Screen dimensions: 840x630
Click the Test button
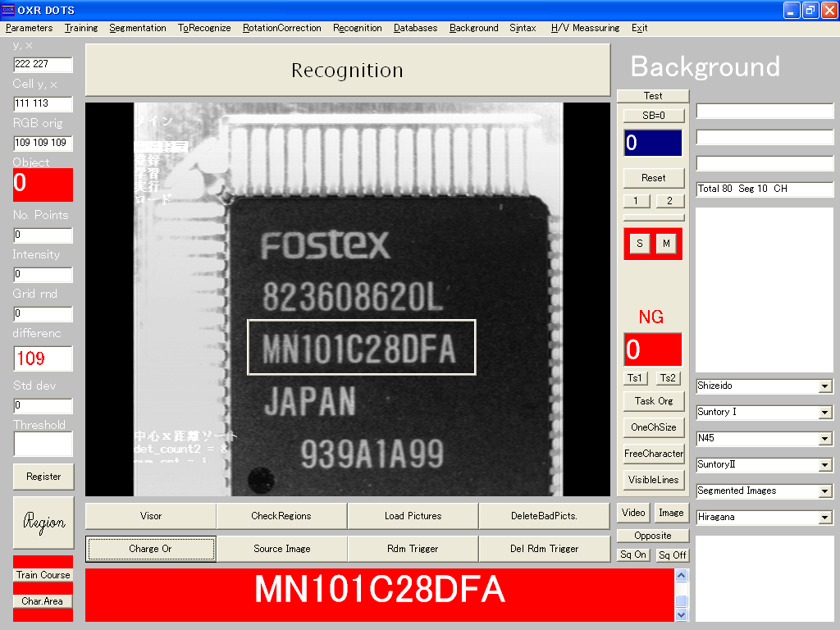[x=653, y=96]
